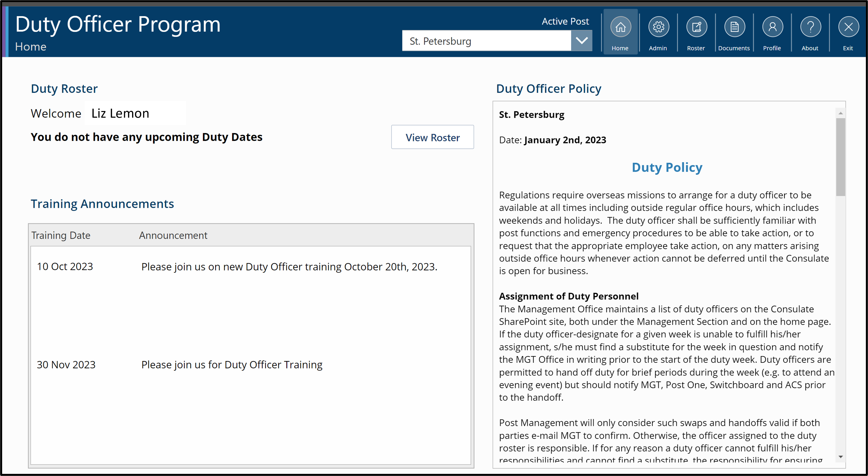The width and height of the screenshot is (868, 476).
Task: Click the Duty Policy heading
Action: coord(667,167)
